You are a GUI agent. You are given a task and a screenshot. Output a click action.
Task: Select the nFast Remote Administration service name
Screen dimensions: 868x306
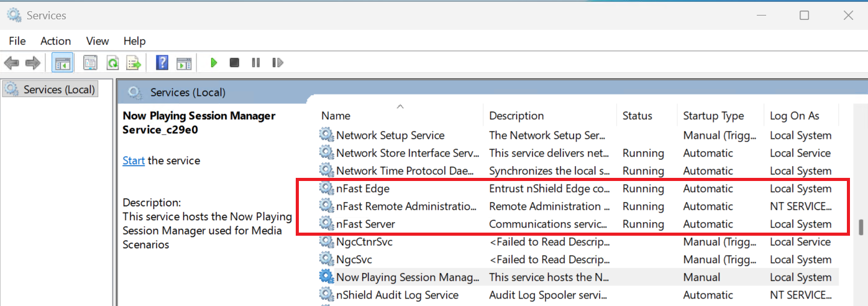pyautogui.click(x=407, y=206)
